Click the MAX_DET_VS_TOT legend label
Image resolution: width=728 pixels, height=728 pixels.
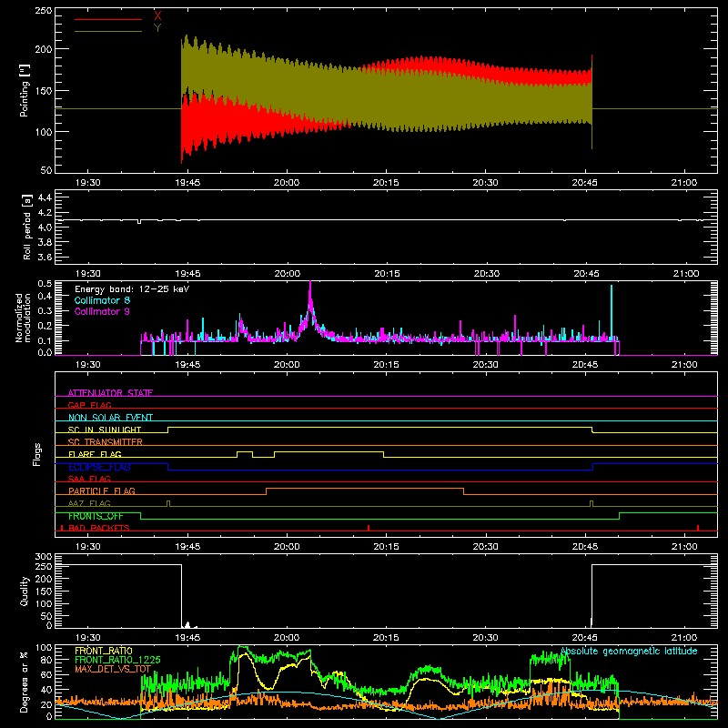(113, 669)
